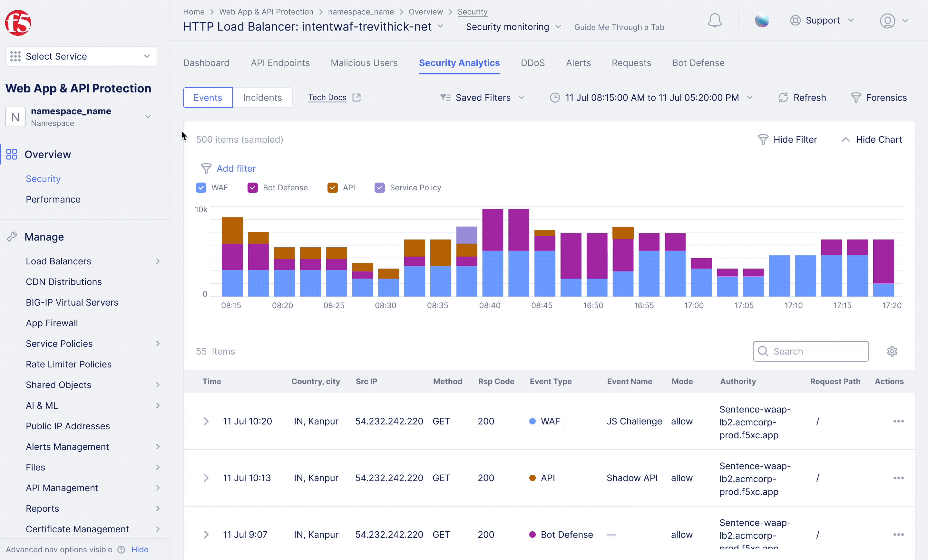This screenshot has height=560, width=928.
Task: Click the Forensics funnel icon
Action: 856,98
